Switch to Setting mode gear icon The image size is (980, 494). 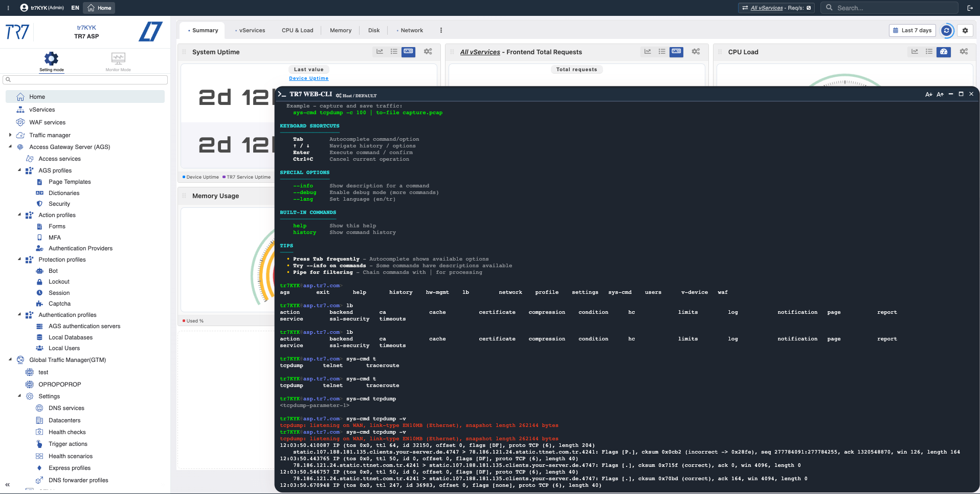(x=51, y=58)
